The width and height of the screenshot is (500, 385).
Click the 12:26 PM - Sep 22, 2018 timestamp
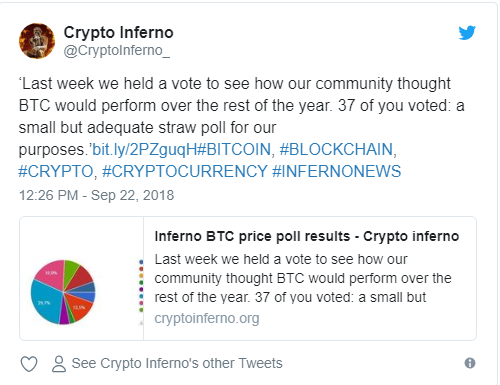(97, 195)
